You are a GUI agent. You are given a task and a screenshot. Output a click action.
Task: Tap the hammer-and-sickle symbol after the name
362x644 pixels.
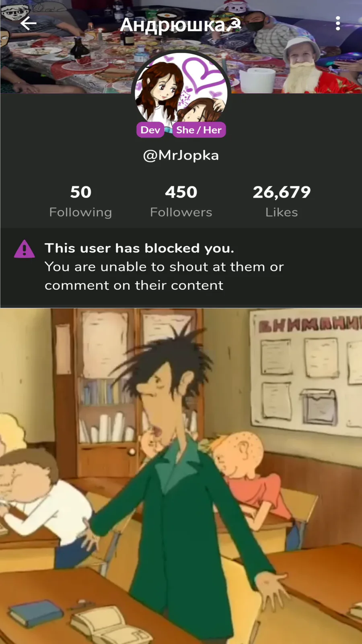click(234, 25)
